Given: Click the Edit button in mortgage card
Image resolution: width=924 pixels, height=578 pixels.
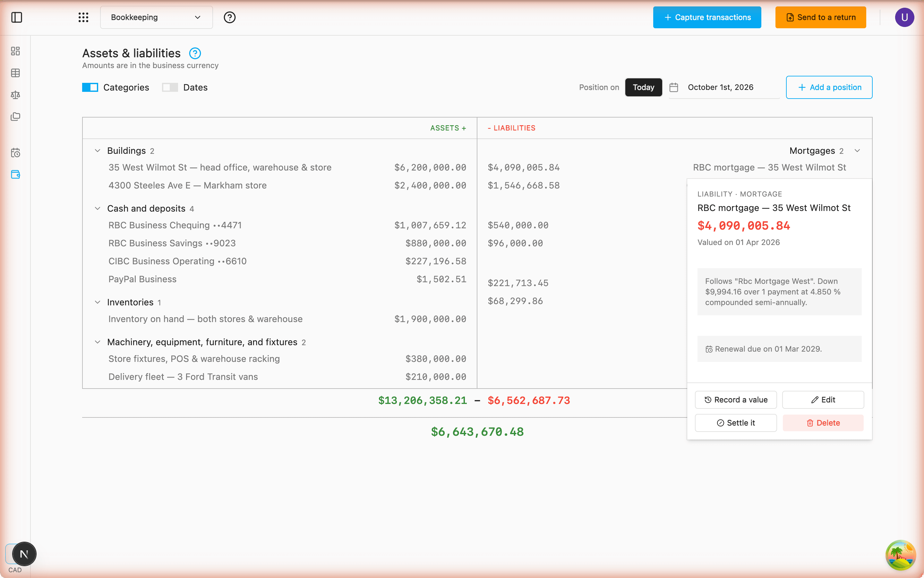Looking at the screenshot, I should [823, 400].
